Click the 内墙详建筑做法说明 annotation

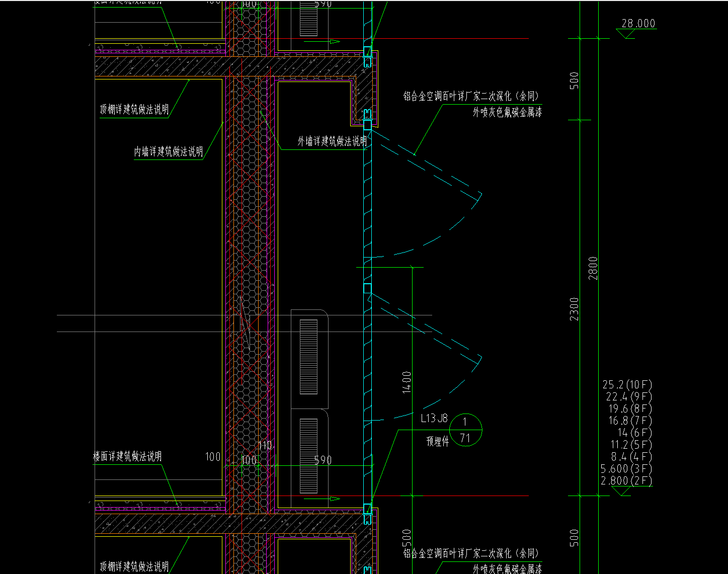(168, 151)
